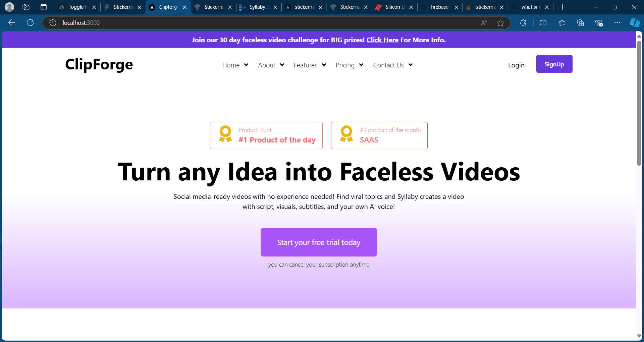
Task: Open the Home nav menu item
Action: tap(231, 65)
